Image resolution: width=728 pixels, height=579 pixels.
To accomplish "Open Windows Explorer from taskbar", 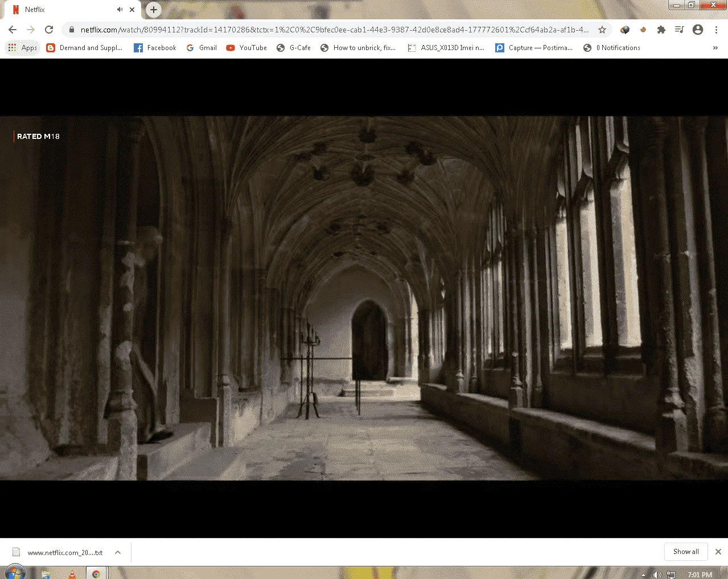I will pyautogui.click(x=46, y=574).
